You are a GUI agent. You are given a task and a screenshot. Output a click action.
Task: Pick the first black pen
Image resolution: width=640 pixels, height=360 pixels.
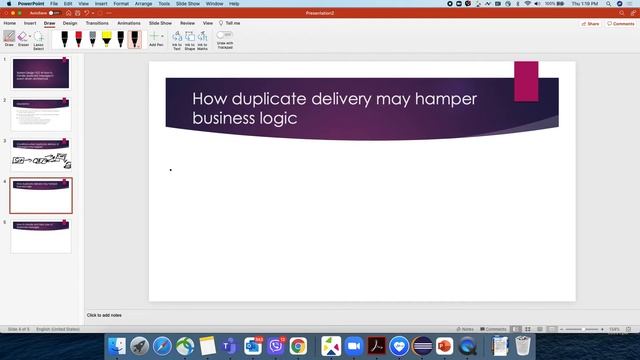pos(64,39)
